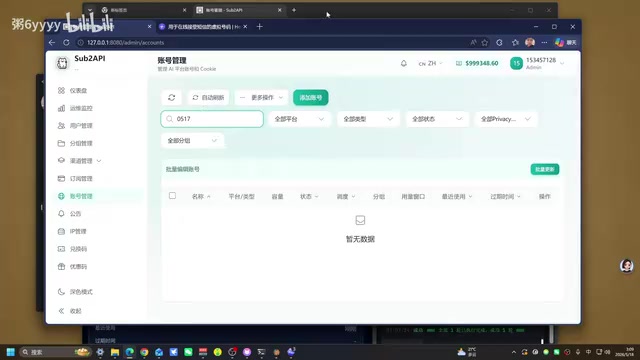Click the green Batch update button
This screenshot has width=640, height=360.
pyautogui.click(x=544, y=169)
